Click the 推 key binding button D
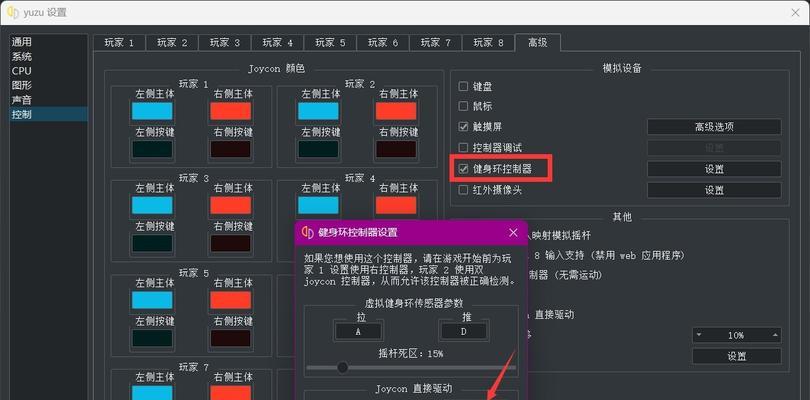Image resolution: width=810 pixels, height=400 pixels. (463, 332)
